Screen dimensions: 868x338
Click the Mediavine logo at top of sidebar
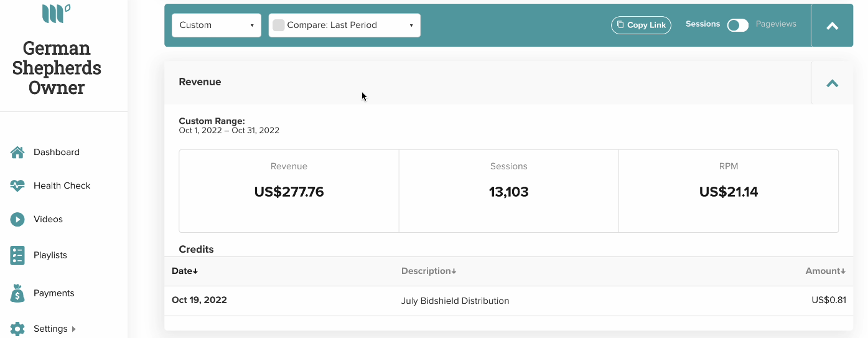point(56,13)
